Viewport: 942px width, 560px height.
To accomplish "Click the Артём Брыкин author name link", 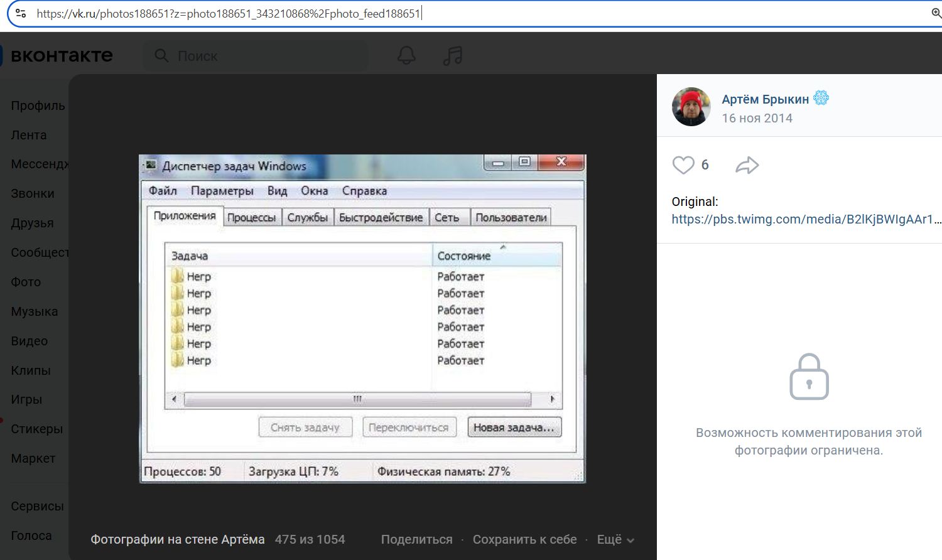I will click(x=765, y=99).
